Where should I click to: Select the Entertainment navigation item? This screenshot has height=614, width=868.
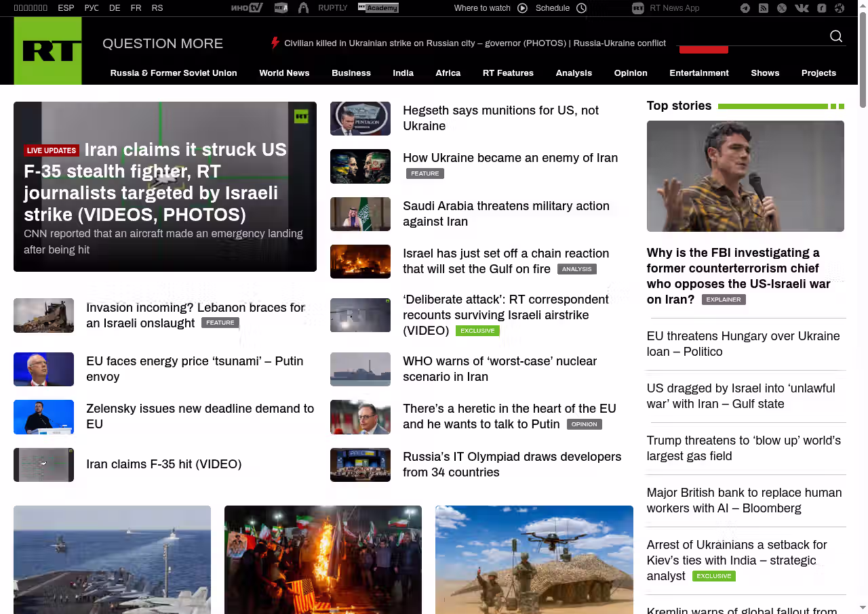pos(698,73)
